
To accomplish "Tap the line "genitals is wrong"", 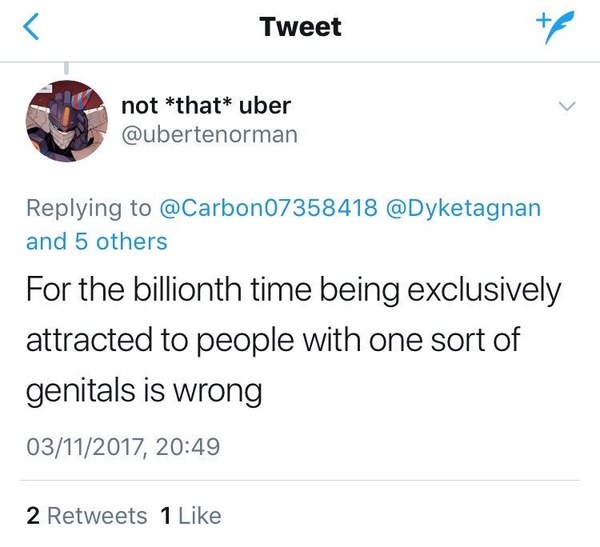I will click(x=143, y=391).
